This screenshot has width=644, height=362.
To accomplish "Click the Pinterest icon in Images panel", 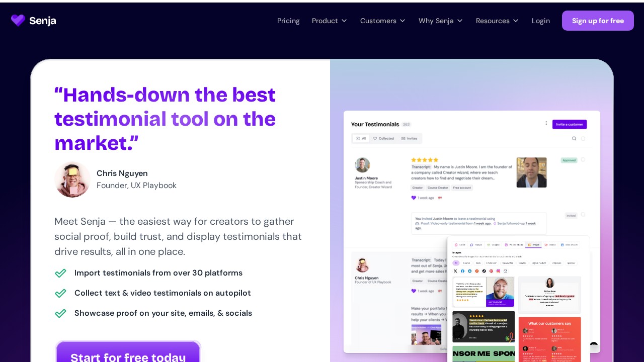I will [x=491, y=271].
